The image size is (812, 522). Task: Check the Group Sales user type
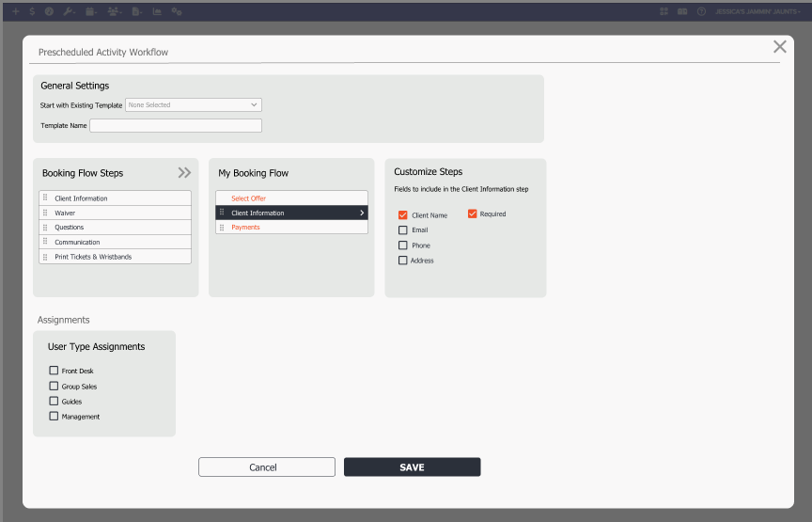[54, 386]
